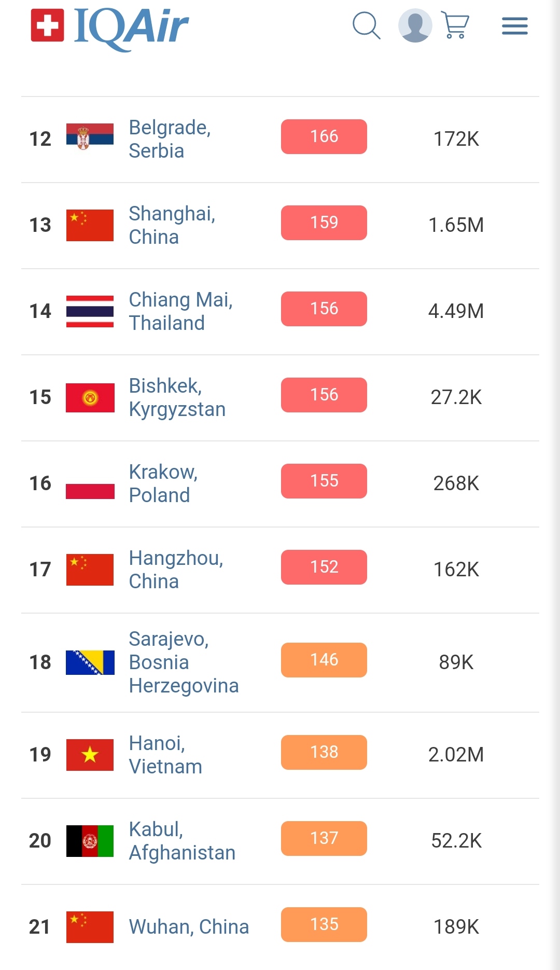This screenshot has width=560, height=970.
Task: Click the Serbia flag icon
Action: [x=90, y=137]
